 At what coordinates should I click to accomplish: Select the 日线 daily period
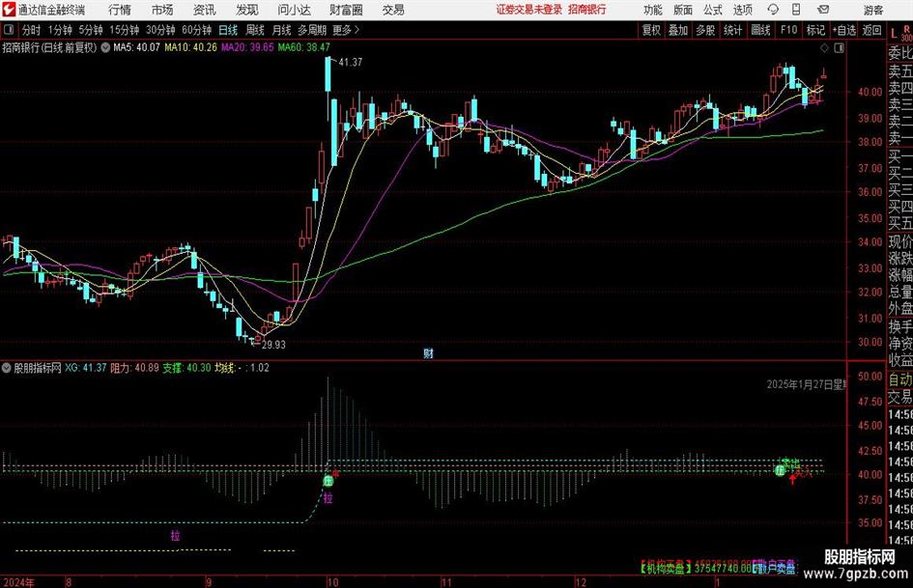coord(228,30)
